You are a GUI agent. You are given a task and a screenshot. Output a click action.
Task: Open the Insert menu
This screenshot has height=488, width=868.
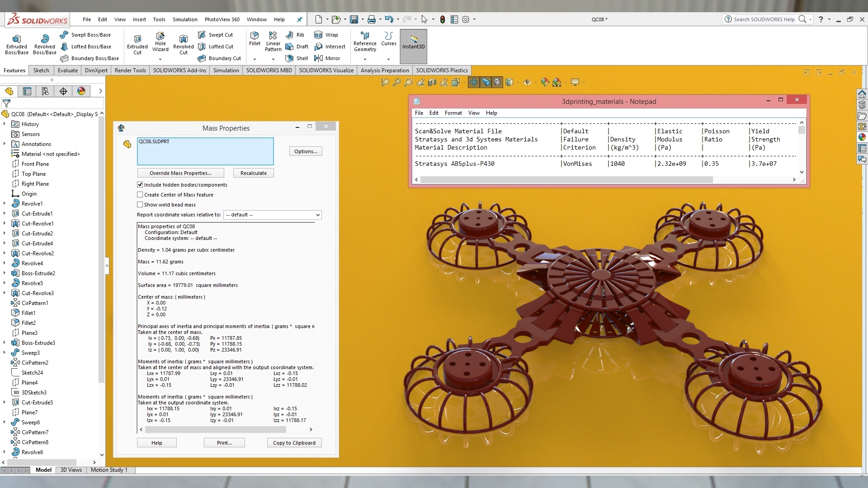click(x=139, y=19)
